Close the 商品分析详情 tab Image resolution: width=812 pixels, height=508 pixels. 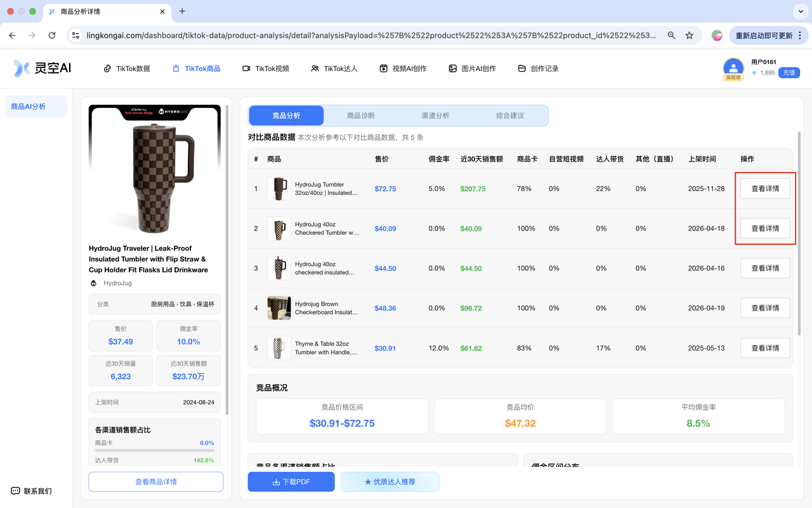[162, 11]
